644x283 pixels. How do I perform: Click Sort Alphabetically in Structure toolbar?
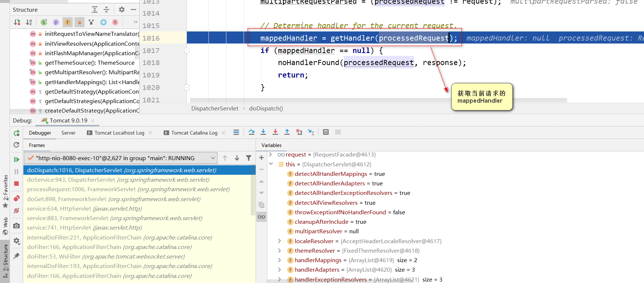click(x=29, y=22)
